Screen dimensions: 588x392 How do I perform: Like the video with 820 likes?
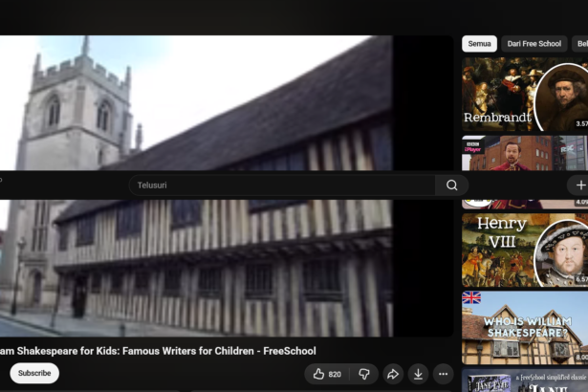point(327,374)
